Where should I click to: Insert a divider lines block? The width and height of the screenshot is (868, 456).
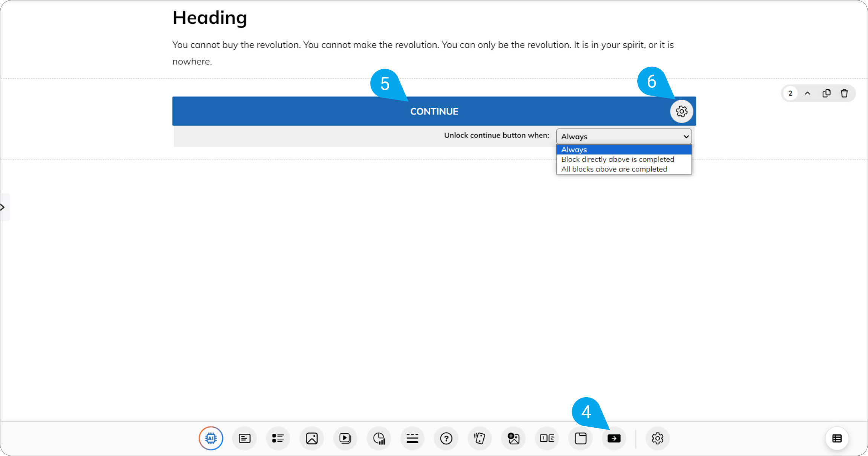point(413,438)
